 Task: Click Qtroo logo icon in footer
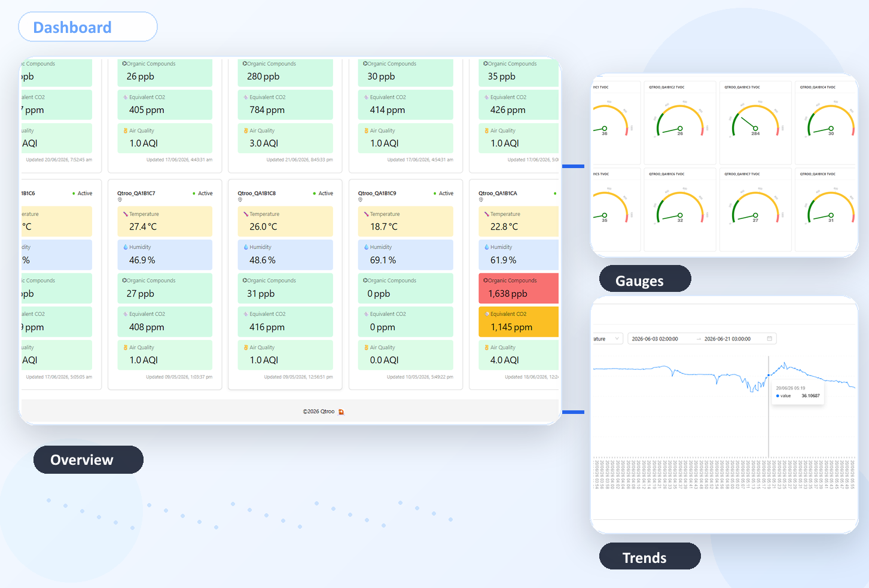pyautogui.click(x=341, y=412)
